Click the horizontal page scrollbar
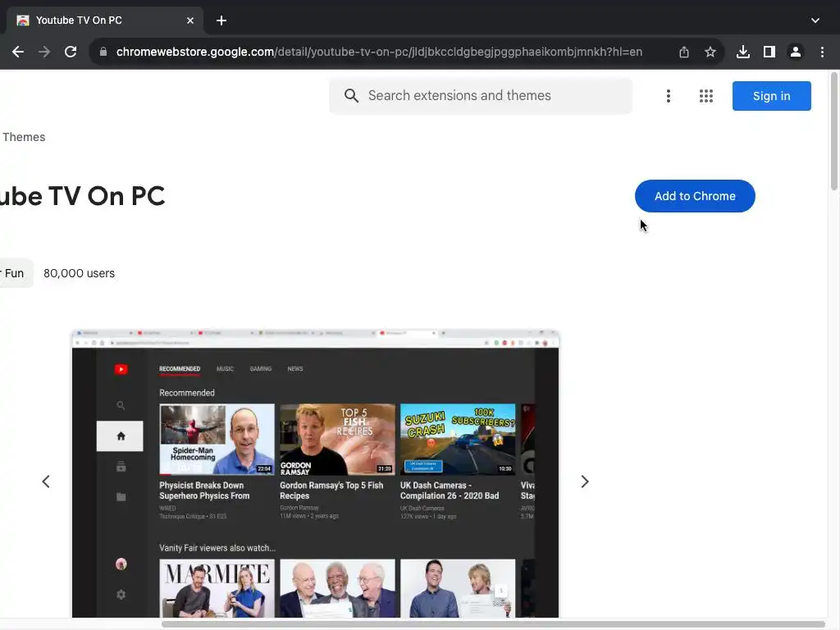This screenshot has width=840, height=630. coord(493,624)
